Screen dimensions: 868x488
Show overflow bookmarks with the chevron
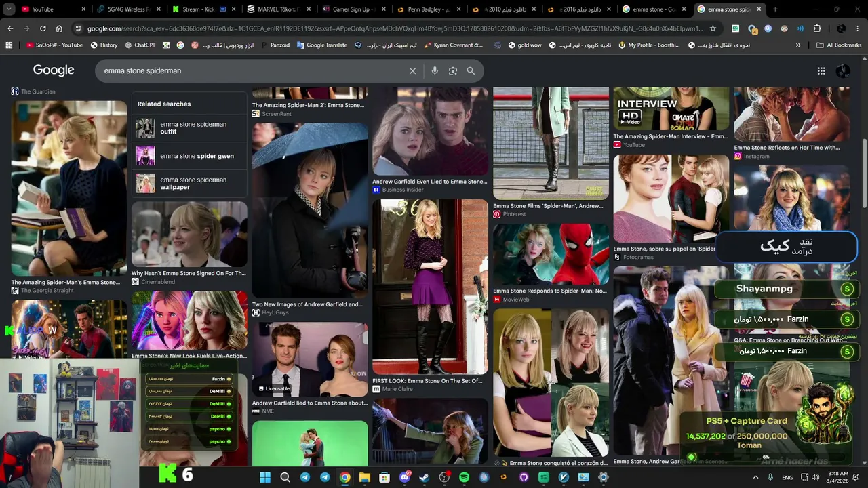[x=798, y=45]
